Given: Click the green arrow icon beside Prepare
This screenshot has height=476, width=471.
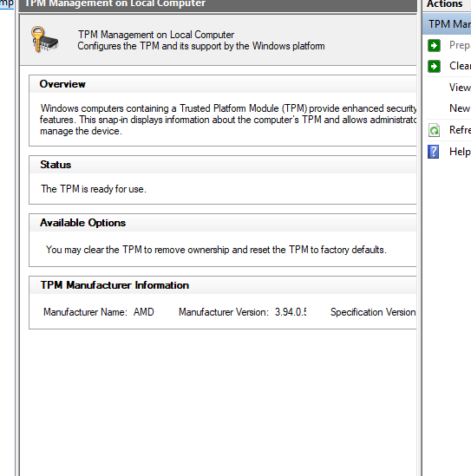Looking at the screenshot, I should click(x=434, y=46).
